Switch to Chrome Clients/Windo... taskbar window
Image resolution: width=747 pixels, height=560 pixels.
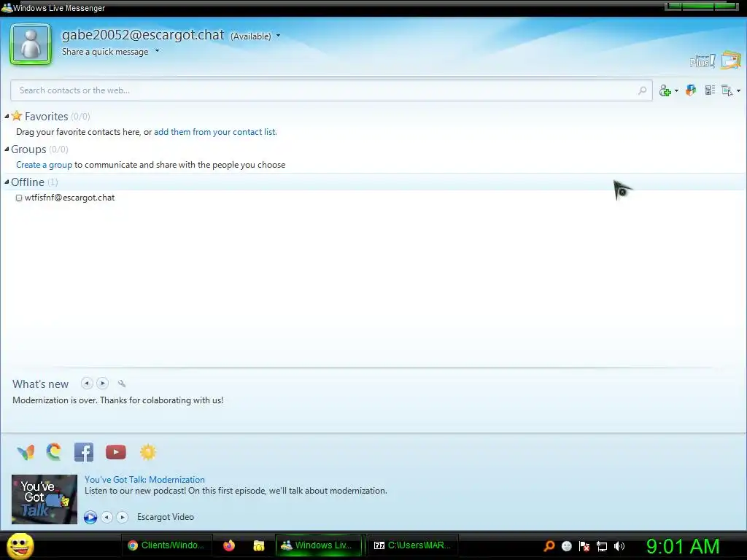tap(166, 545)
